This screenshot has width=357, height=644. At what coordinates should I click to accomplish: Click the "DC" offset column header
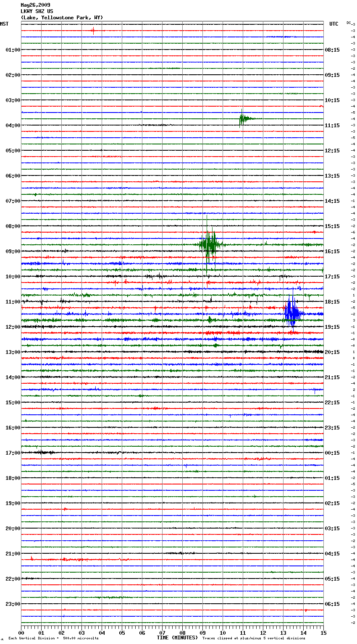[x=349, y=23]
